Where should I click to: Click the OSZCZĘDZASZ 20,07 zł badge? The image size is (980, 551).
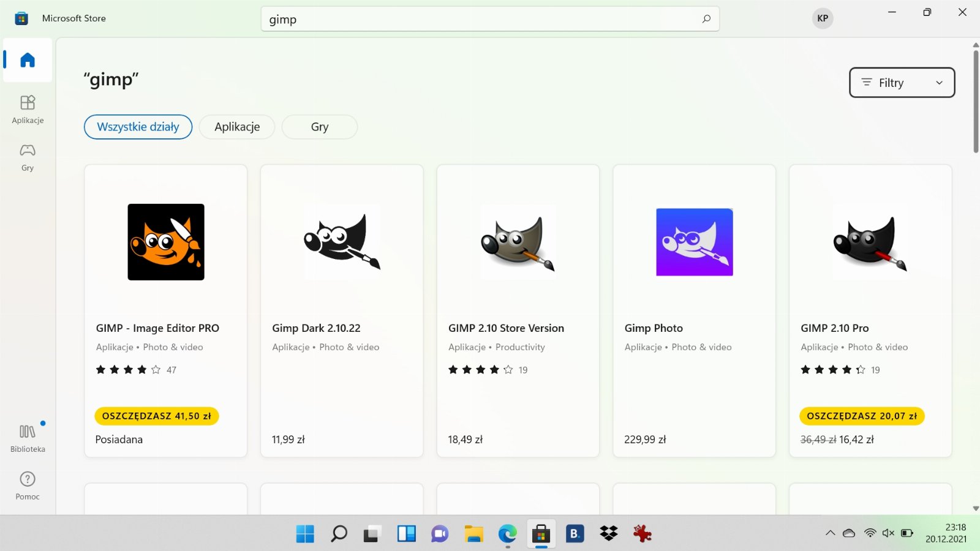coord(862,416)
